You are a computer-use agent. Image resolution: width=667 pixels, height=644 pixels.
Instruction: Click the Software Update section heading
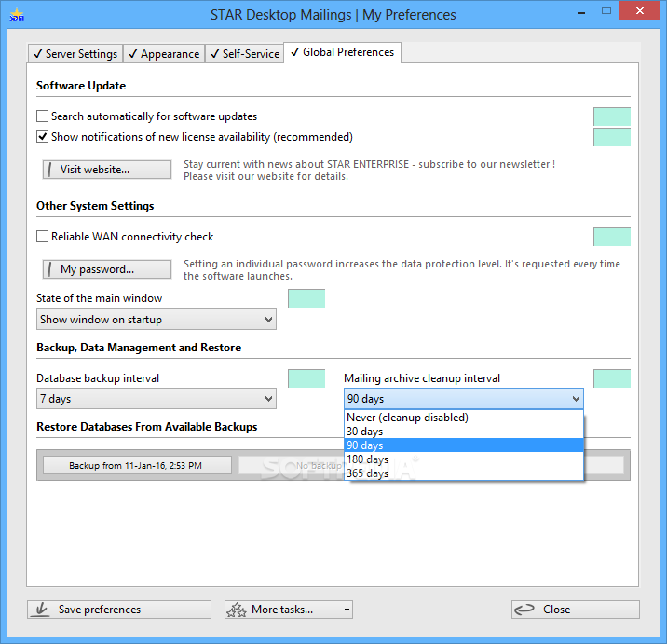pyautogui.click(x=81, y=86)
